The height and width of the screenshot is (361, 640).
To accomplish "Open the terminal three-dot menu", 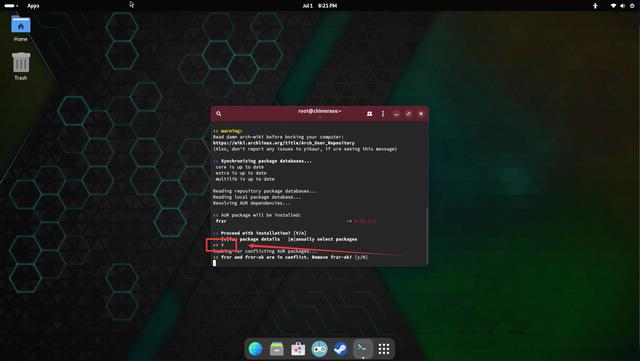I will (383, 114).
